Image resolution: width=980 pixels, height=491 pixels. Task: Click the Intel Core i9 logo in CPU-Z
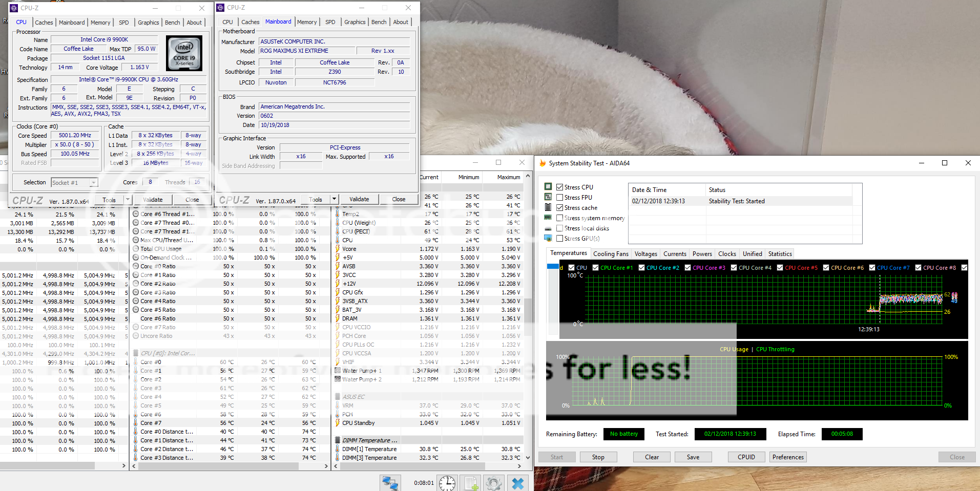point(184,53)
